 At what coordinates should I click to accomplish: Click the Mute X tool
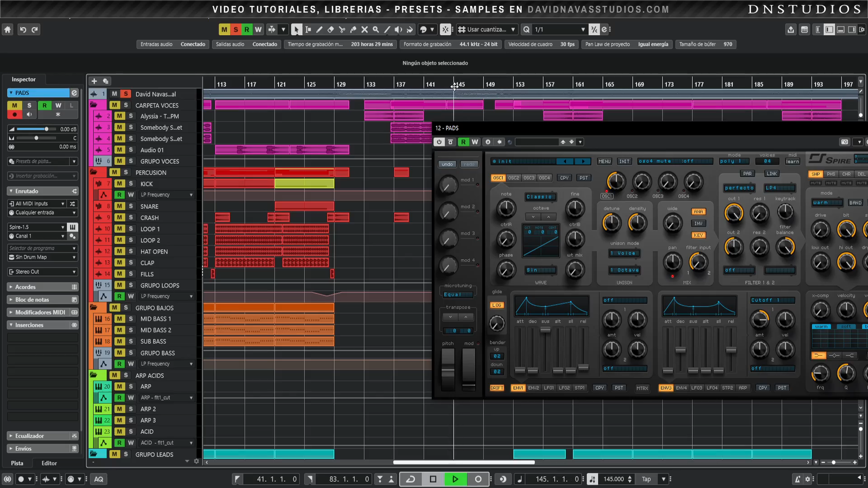tap(365, 30)
